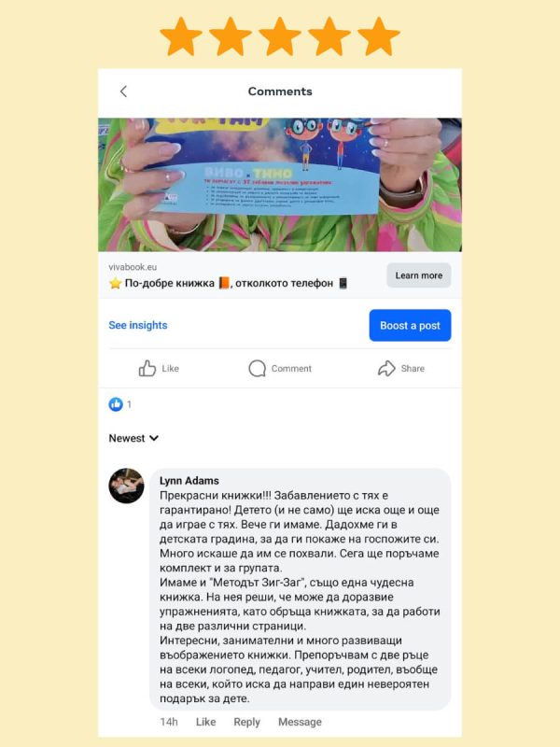
Task: Click the Learn more button
Action: click(418, 275)
